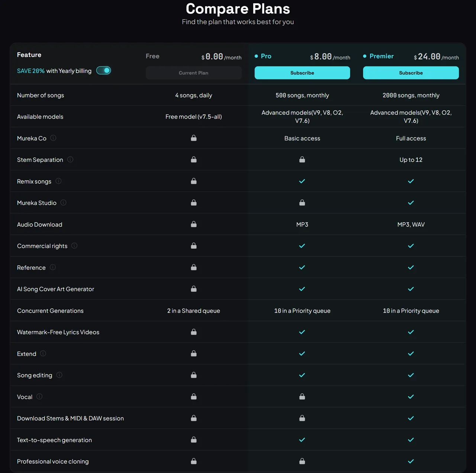The image size is (476, 473).
Task: Subscribe to the Pro plan
Action: (x=302, y=73)
